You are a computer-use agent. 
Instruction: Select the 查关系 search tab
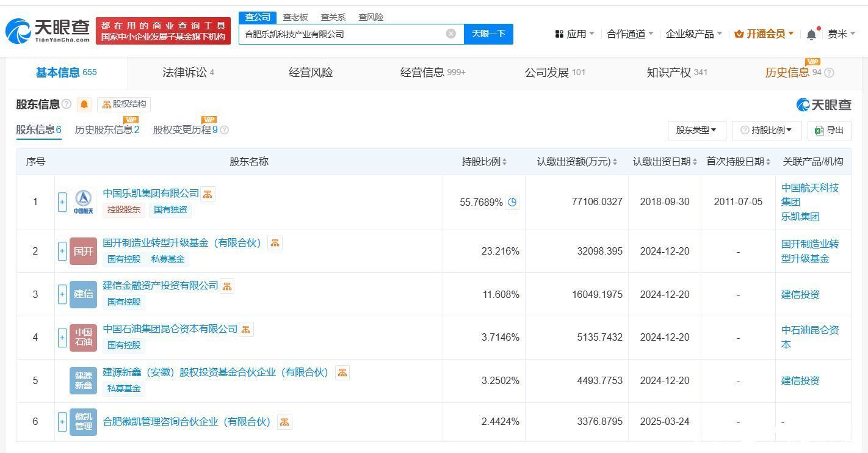333,17
